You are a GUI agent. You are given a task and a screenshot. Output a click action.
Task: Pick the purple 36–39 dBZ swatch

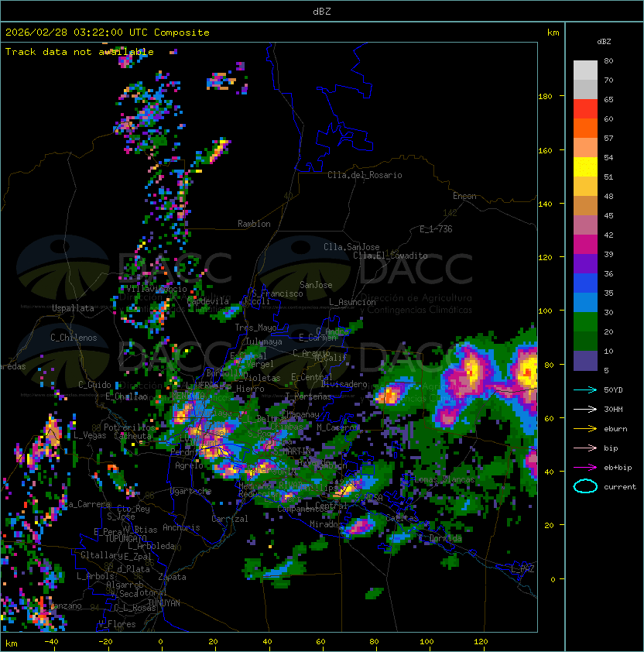click(585, 263)
